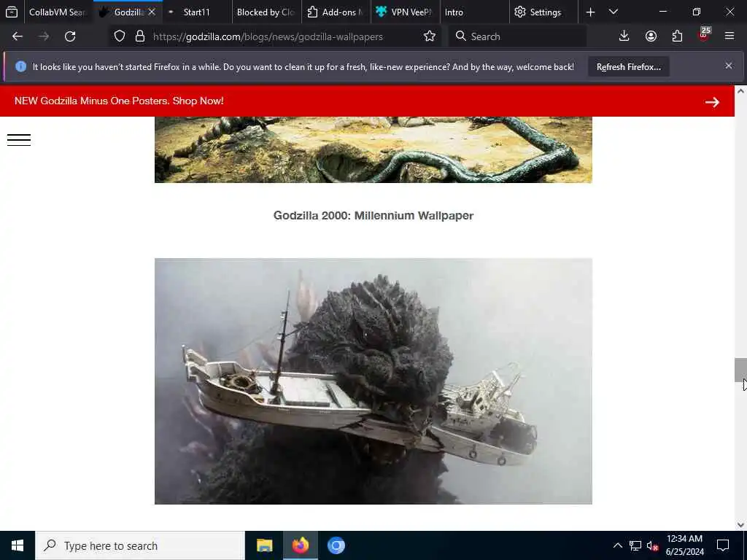
Task: Expand the list all tabs chevron
Action: click(613, 12)
